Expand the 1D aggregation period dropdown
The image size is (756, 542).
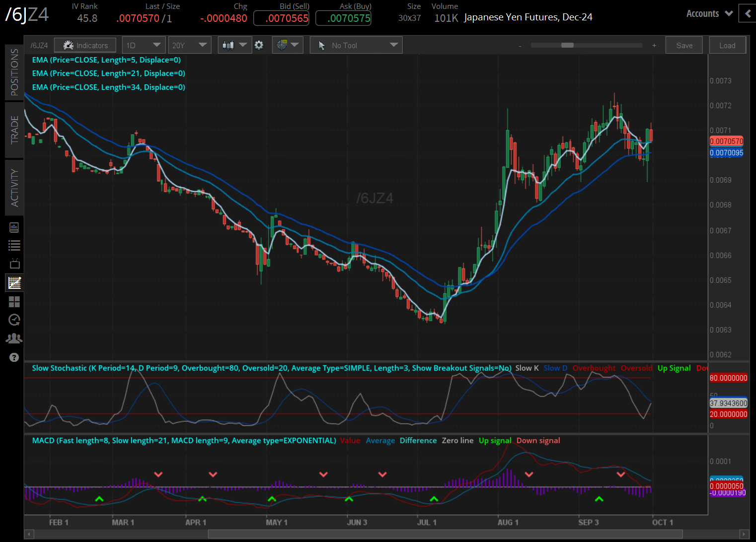144,45
